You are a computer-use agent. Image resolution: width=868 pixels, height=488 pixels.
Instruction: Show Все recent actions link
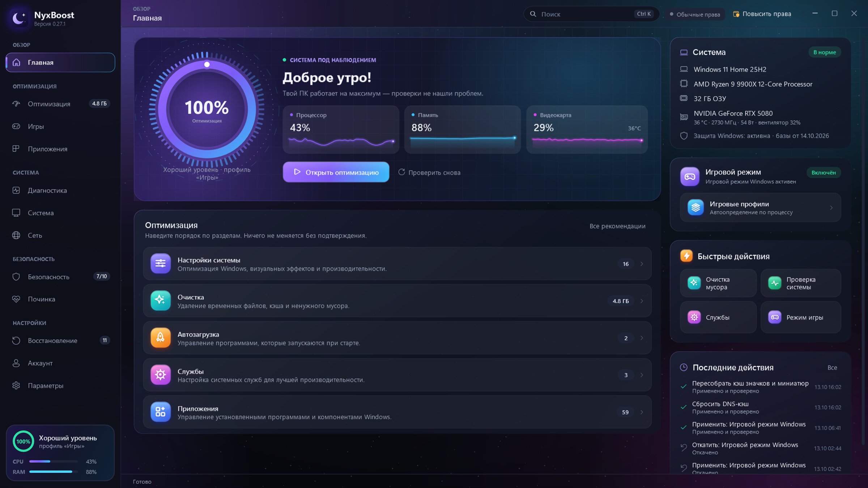(832, 368)
